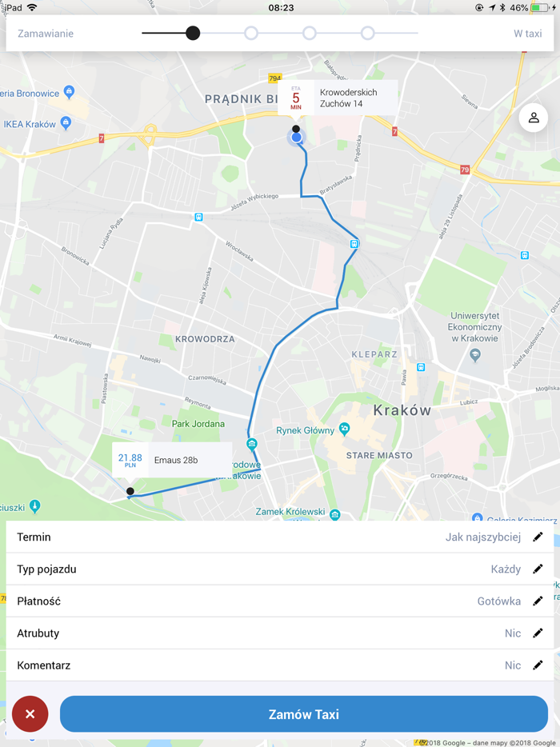Tap the Emaus 28b destination callout
Image resolution: width=560 pixels, height=747 pixels.
pyautogui.click(x=172, y=460)
